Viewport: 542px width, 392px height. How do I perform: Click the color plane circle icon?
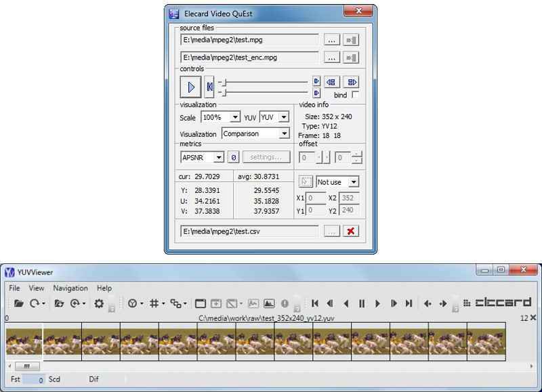point(132,303)
